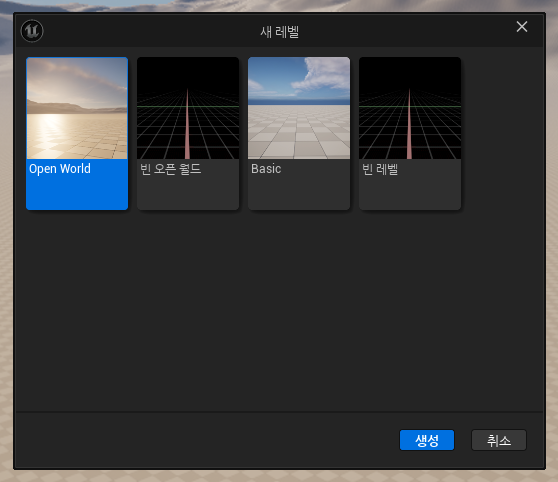Click the Basic label text
Image resolution: width=558 pixels, height=482 pixels.
[x=266, y=169]
